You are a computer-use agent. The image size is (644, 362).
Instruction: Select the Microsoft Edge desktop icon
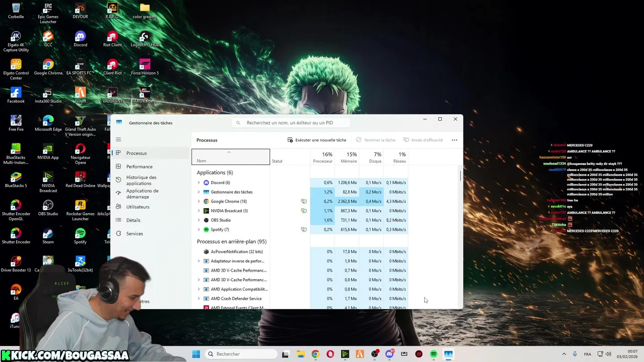pyautogui.click(x=48, y=124)
